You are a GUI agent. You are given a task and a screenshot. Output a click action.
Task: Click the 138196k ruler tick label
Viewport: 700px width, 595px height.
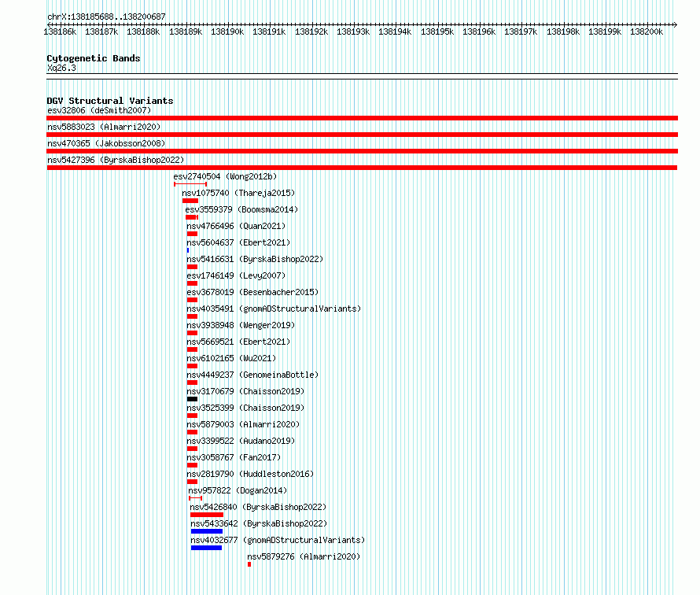pos(479,31)
